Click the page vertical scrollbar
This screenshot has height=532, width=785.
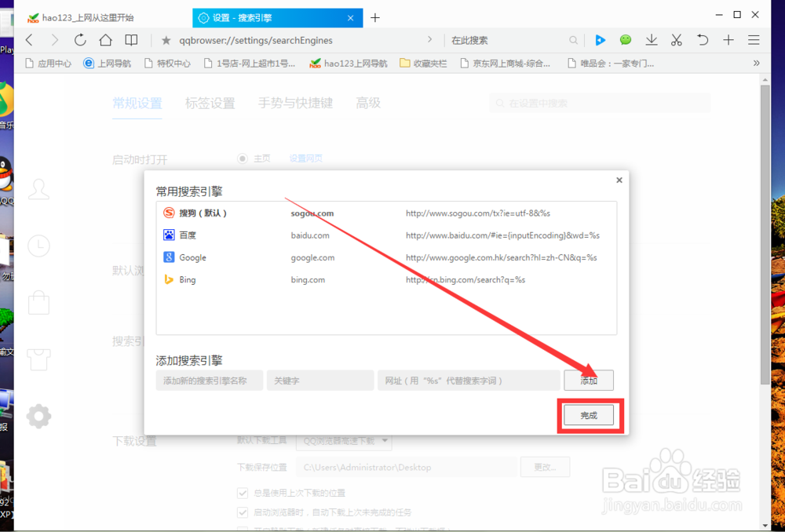tap(765, 234)
